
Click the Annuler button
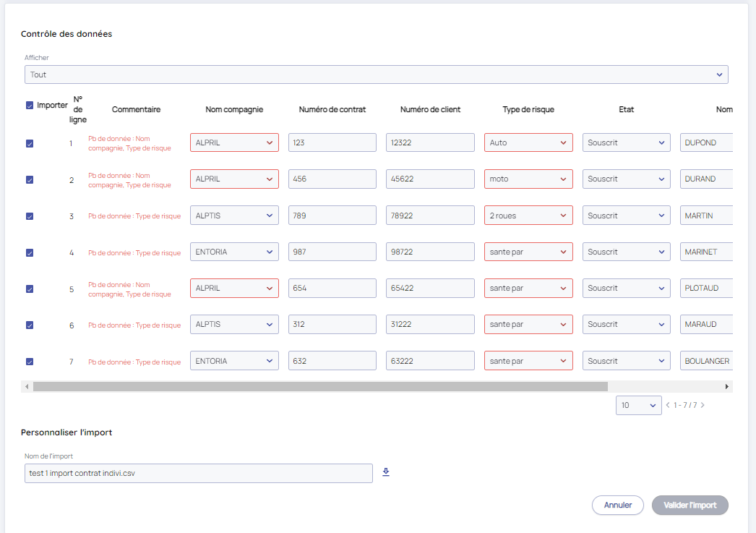[617, 506]
